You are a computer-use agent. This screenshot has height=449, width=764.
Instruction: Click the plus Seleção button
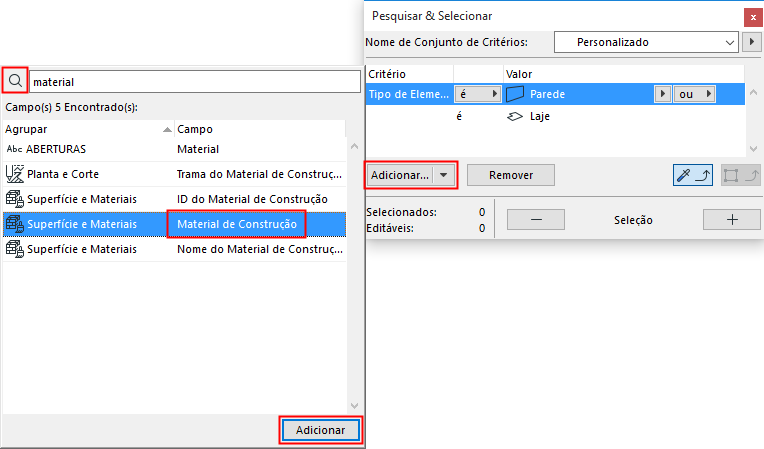pos(731,220)
